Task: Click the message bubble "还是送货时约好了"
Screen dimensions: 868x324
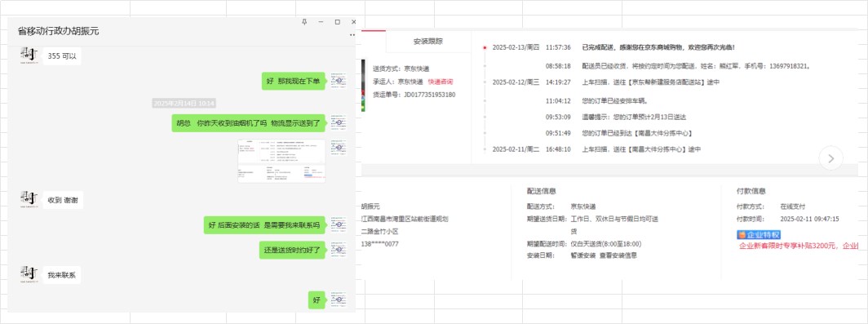Action: tap(292, 251)
